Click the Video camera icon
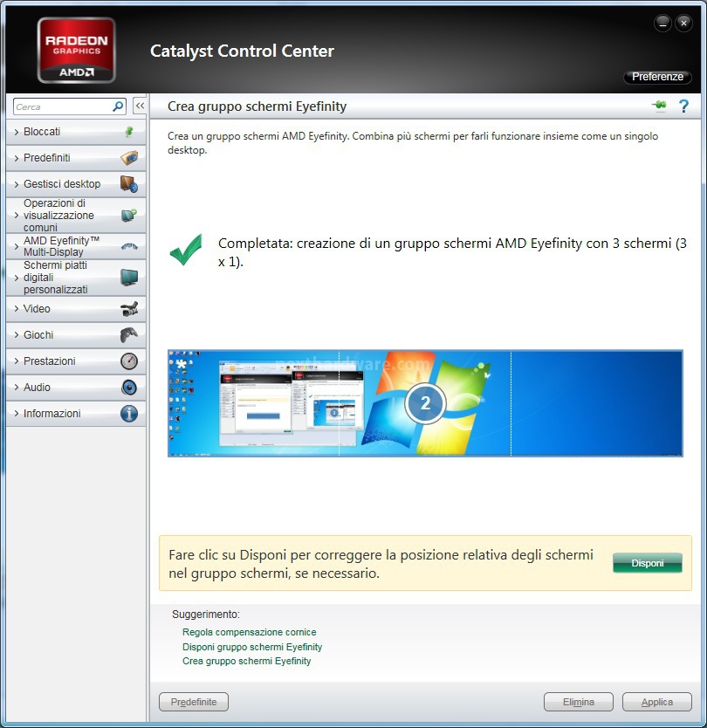The width and height of the screenshot is (707, 728). click(129, 309)
